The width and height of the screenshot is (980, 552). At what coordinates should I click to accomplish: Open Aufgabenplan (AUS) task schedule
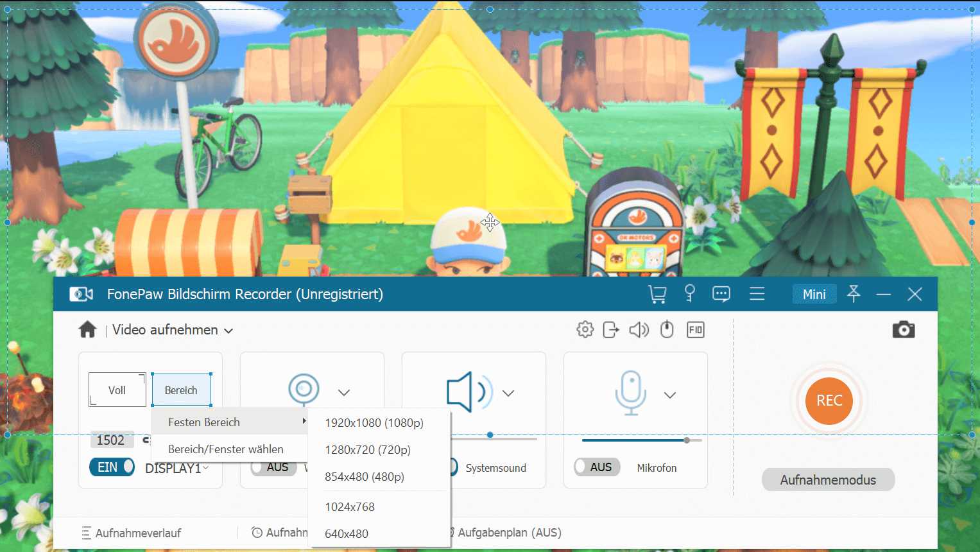(x=504, y=532)
